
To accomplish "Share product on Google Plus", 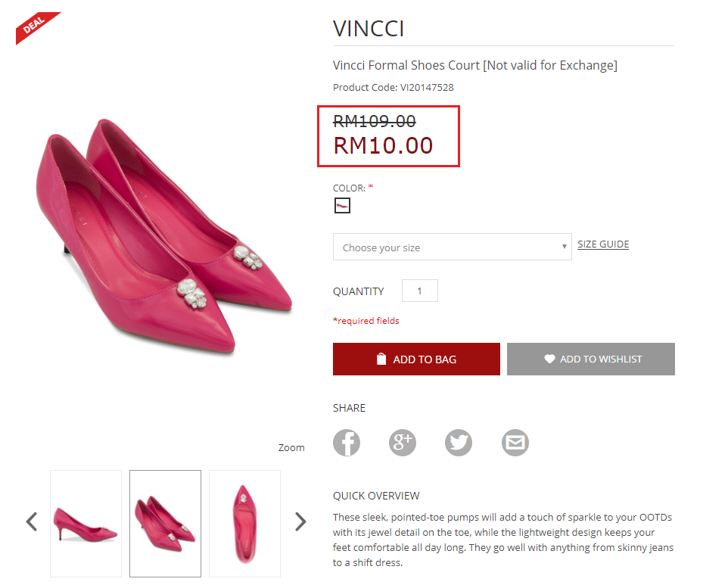I will click(x=403, y=443).
